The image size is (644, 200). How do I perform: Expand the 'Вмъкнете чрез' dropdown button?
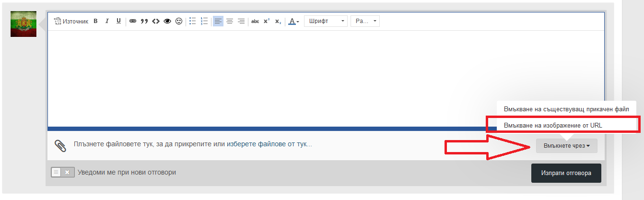[x=566, y=146]
